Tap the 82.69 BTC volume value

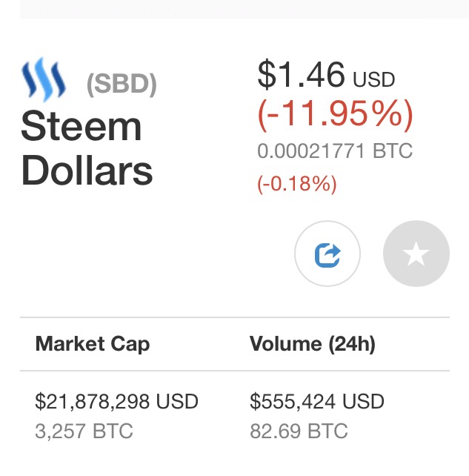pyautogui.click(x=299, y=431)
